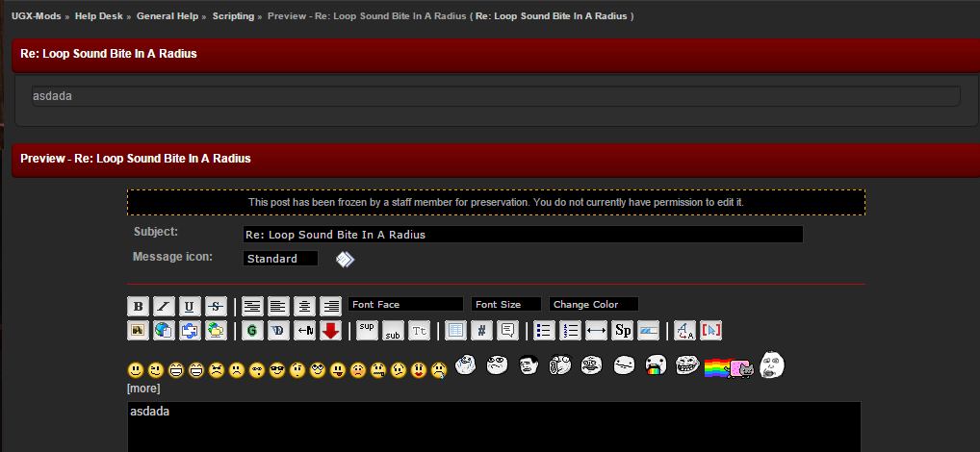This screenshot has width=980, height=452.
Task: Click the red down-arrow icon
Action: tap(330, 330)
